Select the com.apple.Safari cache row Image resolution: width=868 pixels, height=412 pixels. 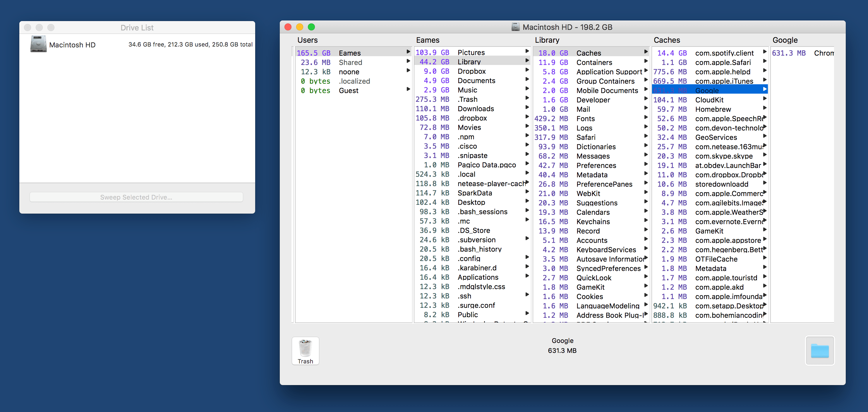[x=723, y=63]
